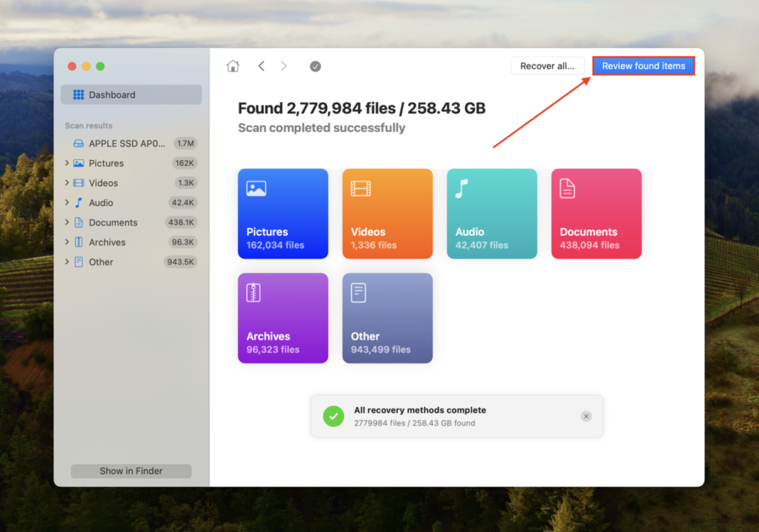Click the Recover all button
The image size is (759, 532).
(x=547, y=65)
